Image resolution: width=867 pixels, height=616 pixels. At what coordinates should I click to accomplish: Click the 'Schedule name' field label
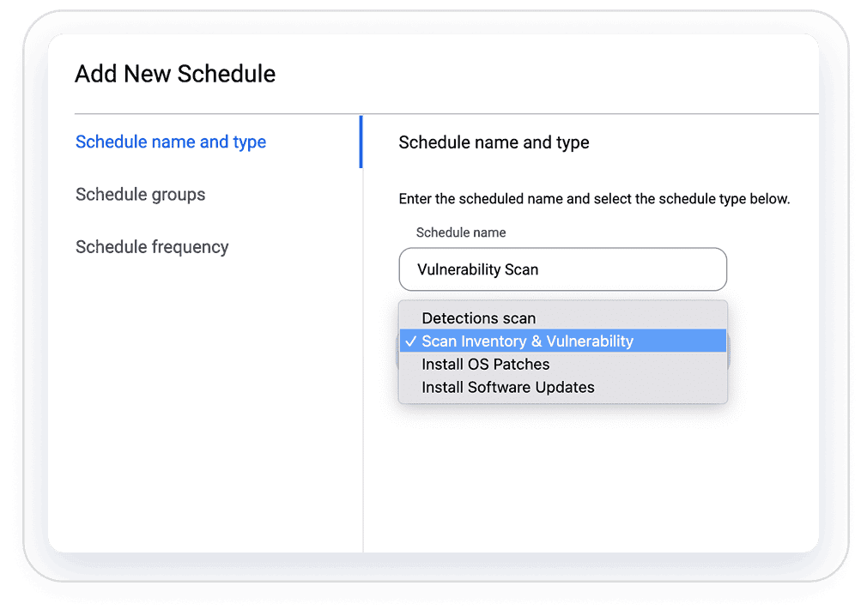(461, 233)
